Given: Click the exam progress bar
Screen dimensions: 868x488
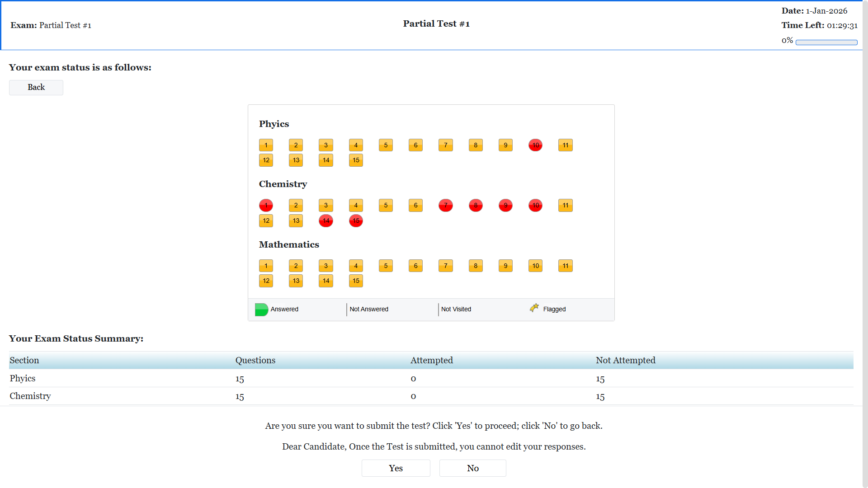Looking at the screenshot, I should (826, 42).
